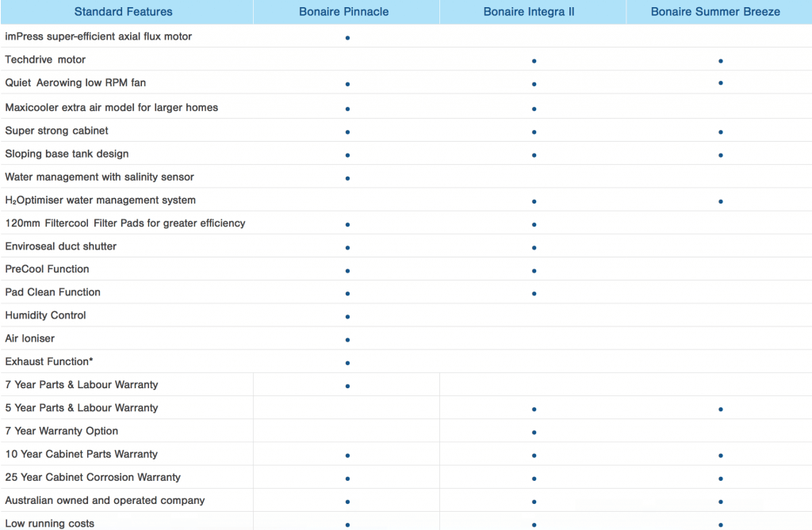Click the Pinnacle dot for imPress motor row
Screen dimensions: 812x530
pyautogui.click(x=347, y=38)
